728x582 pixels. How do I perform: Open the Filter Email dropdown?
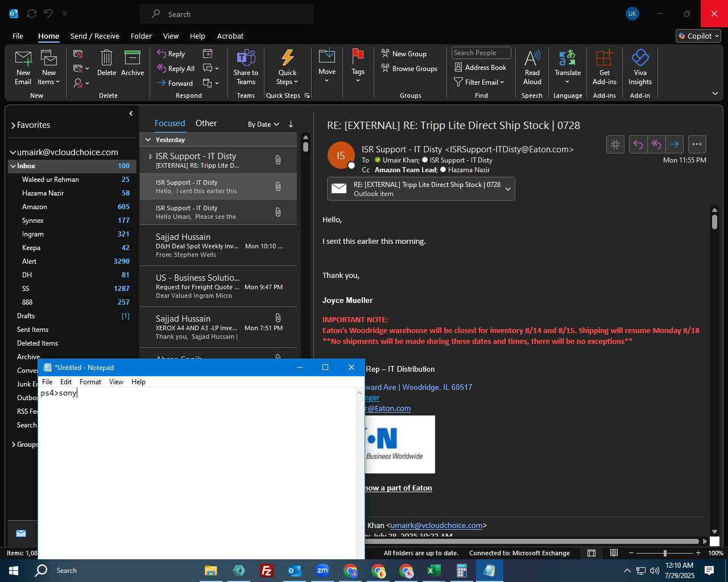coord(479,82)
